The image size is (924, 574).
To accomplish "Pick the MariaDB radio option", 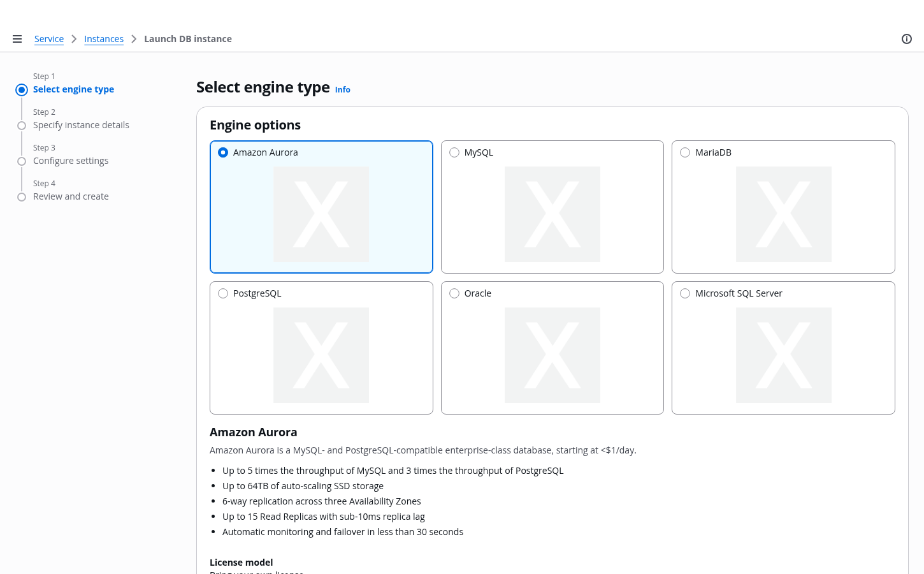I will 685,152.
